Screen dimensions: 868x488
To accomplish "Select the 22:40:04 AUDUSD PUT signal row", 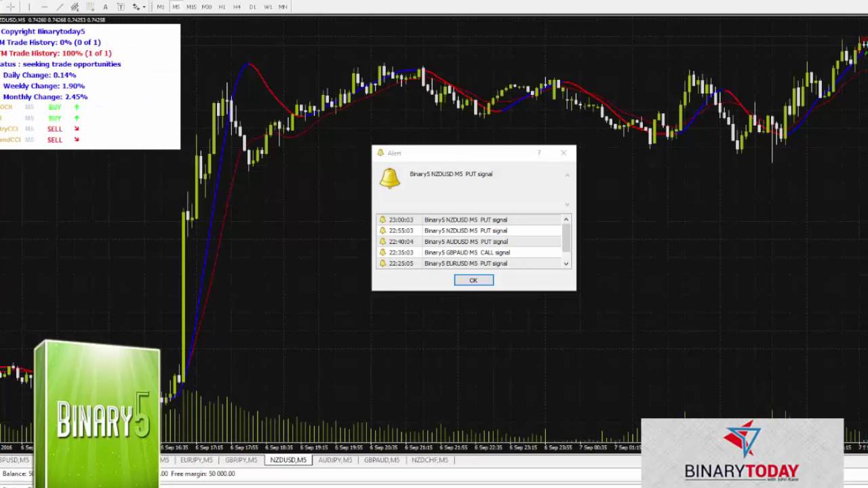I will pos(469,241).
